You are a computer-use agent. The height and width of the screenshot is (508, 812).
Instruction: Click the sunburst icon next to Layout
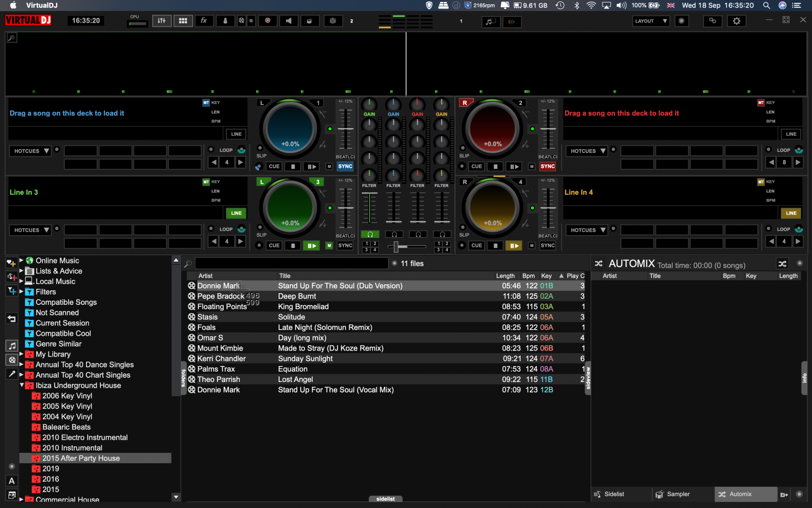(681, 21)
